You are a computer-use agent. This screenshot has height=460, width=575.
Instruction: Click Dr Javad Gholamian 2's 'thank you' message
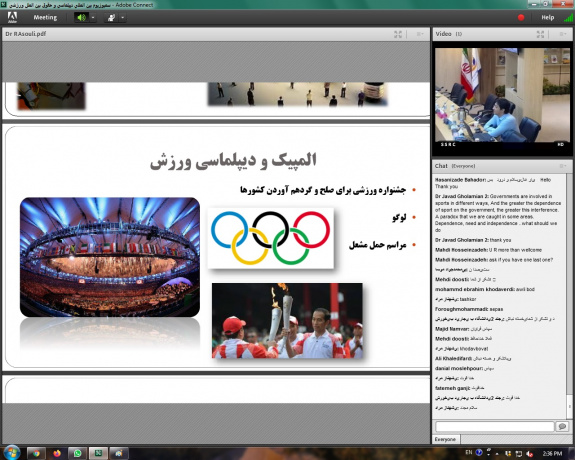473,240
